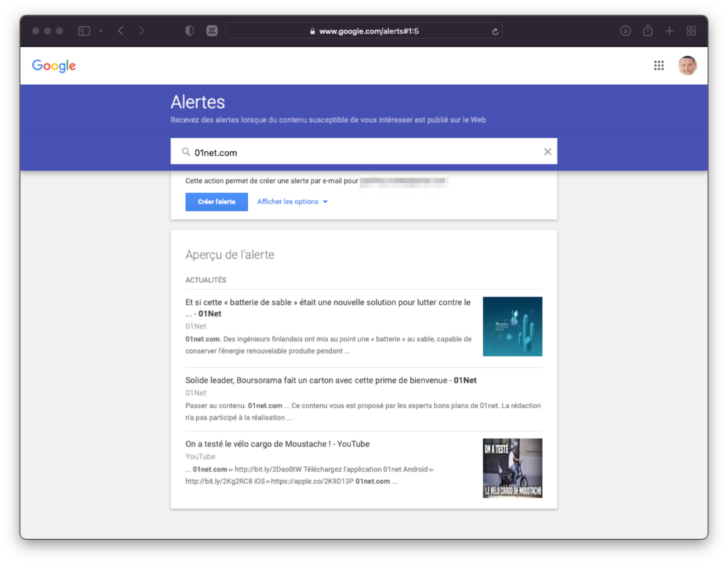Toggle the Safari sidebar icon

tap(84, 31)
